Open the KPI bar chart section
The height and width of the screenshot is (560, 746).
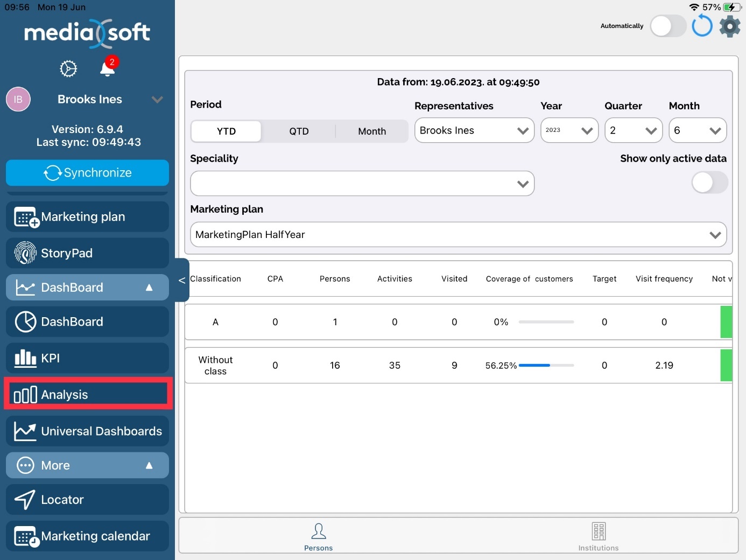coord(87,358)
